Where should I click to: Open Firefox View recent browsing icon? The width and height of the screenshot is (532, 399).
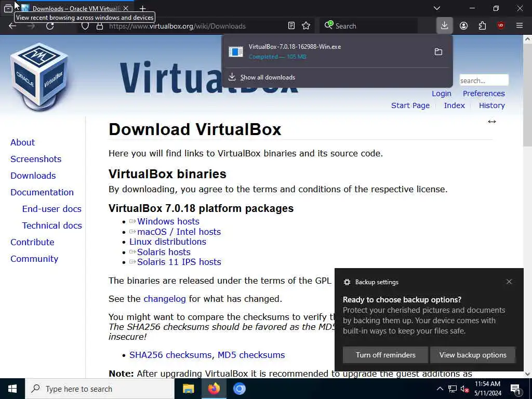point(8,8)
